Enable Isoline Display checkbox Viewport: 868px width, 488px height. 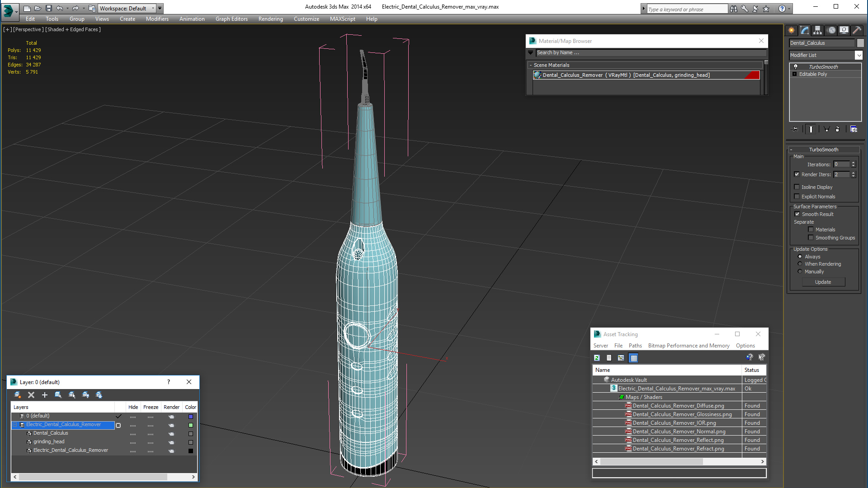(797, 187)
